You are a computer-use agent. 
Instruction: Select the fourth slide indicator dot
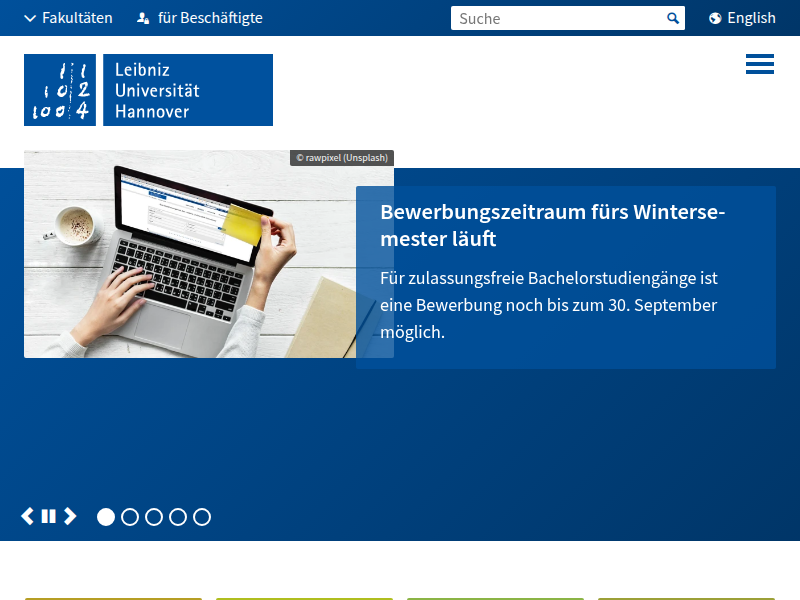click(x=178, y=517)
